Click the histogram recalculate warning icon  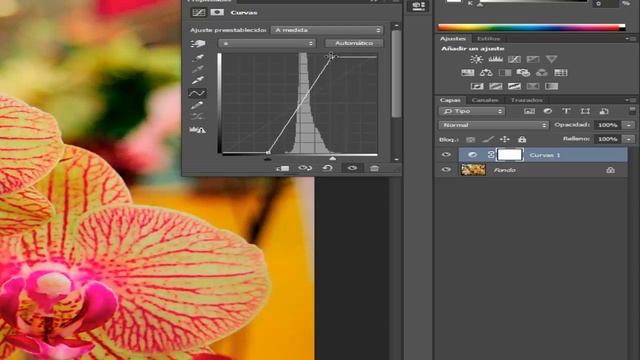pos(197,130)
